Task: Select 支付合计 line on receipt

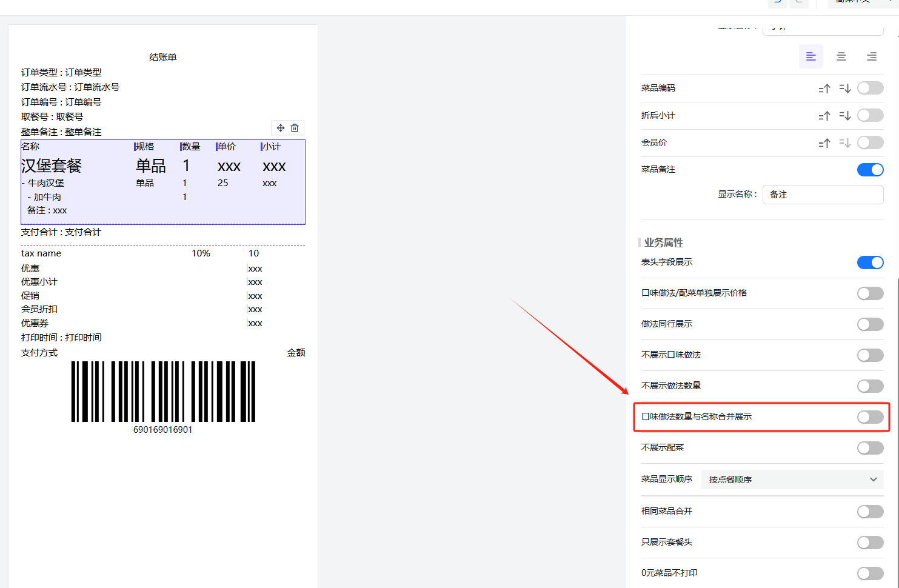Action: pyautogui.click(x=61, y=232)
